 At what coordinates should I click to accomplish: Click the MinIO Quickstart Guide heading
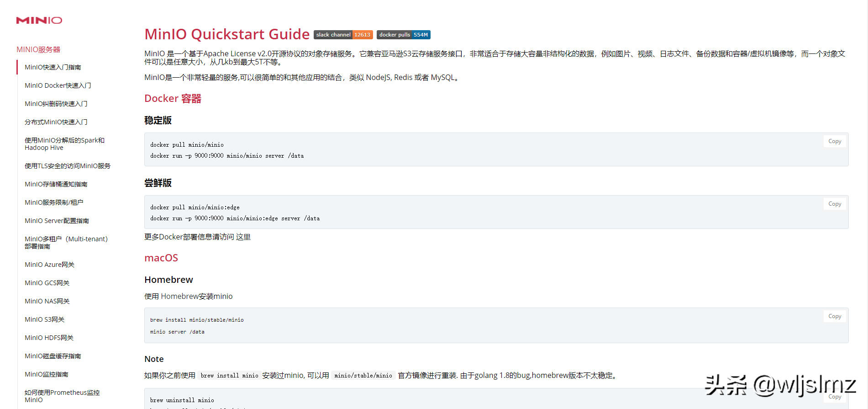227,34
